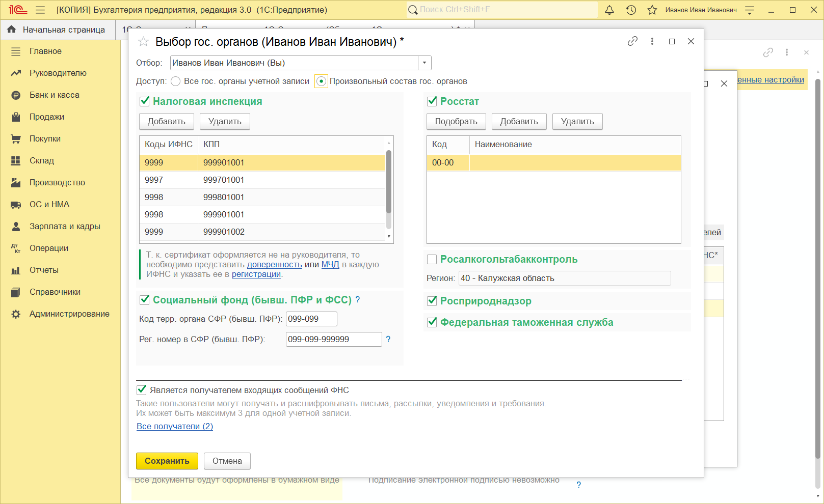Click the search field Поиск Ctrl+Shift+F

pos(502,10)
